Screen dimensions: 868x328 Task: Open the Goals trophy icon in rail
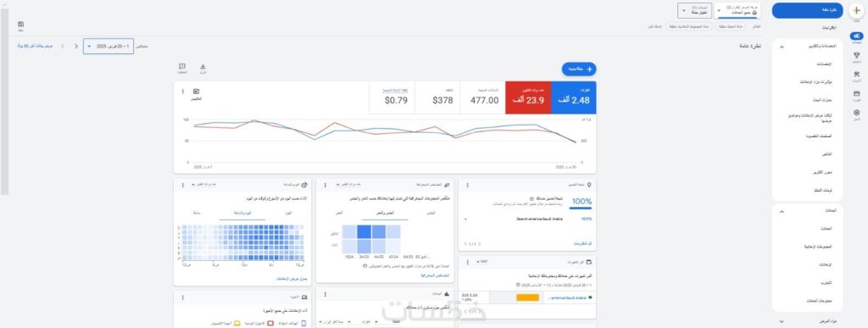coord(856,55)
